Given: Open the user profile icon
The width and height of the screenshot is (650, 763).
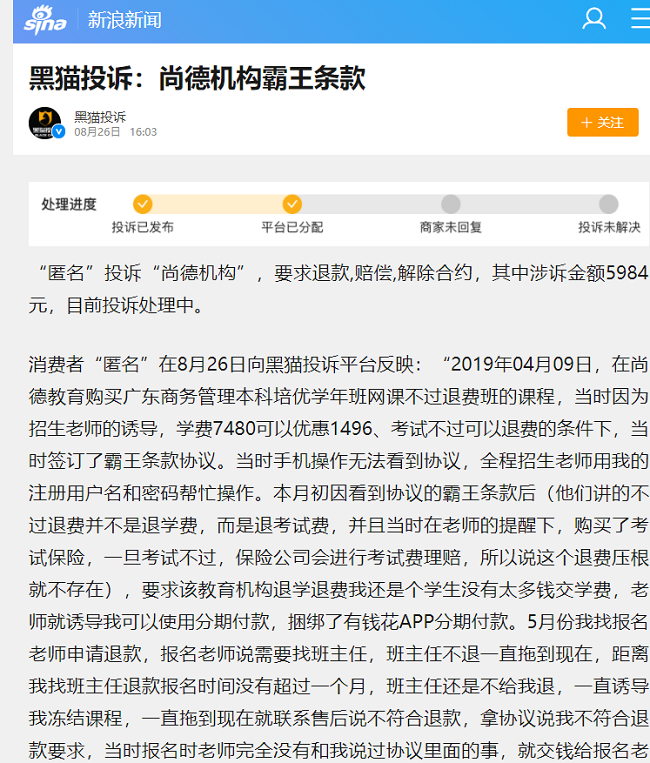Looking at the screenshot, I should point(594,19).
